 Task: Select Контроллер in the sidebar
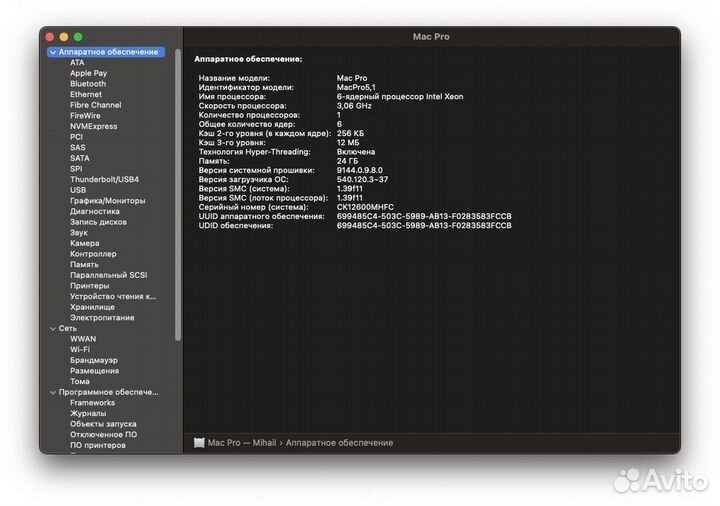click(93, 254)
